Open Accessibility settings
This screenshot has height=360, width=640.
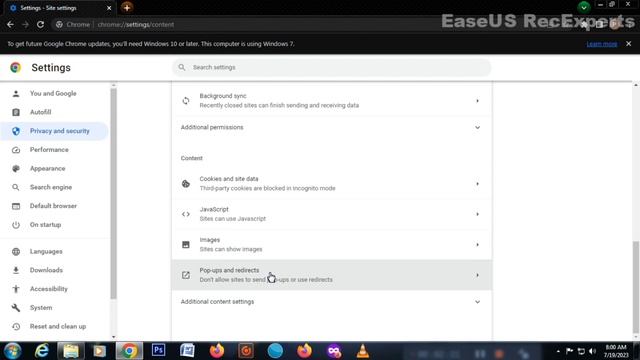tap(49, 289)
